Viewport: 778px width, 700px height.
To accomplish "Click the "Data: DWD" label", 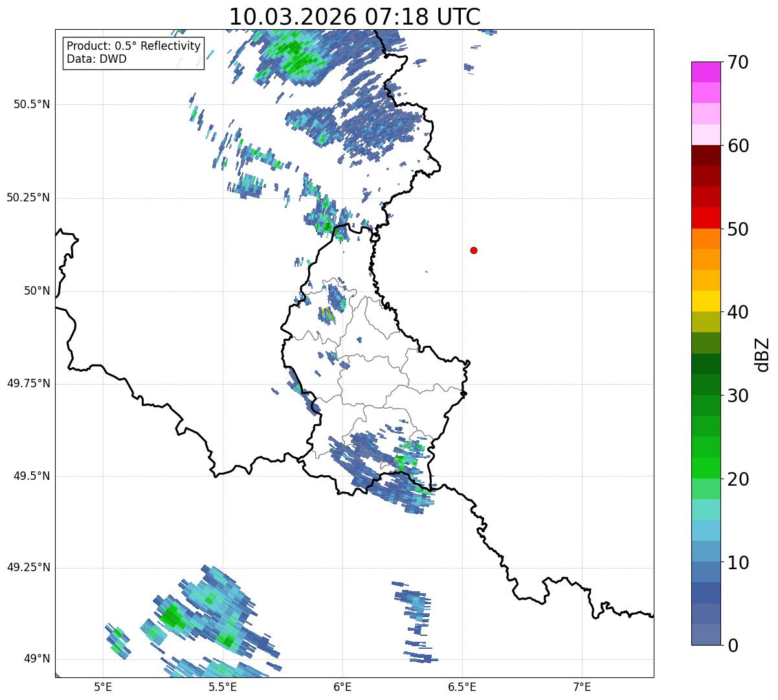I will [x=96, y=59].
